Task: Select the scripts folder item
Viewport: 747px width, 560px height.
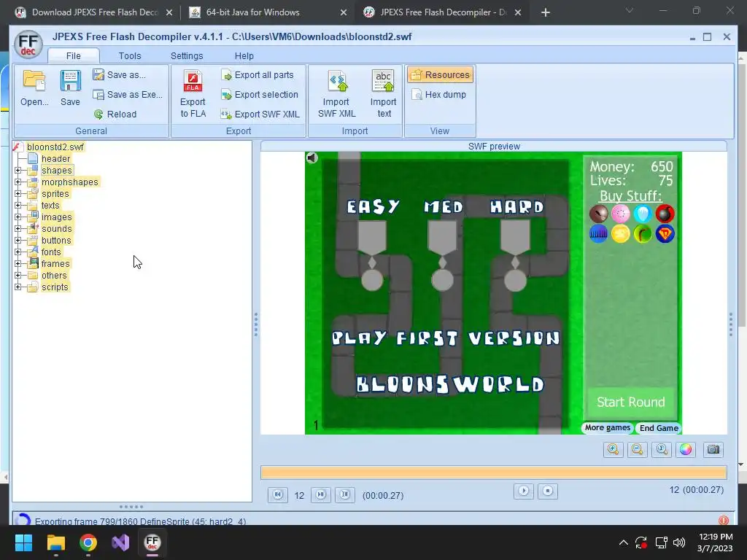Action: 54,287
